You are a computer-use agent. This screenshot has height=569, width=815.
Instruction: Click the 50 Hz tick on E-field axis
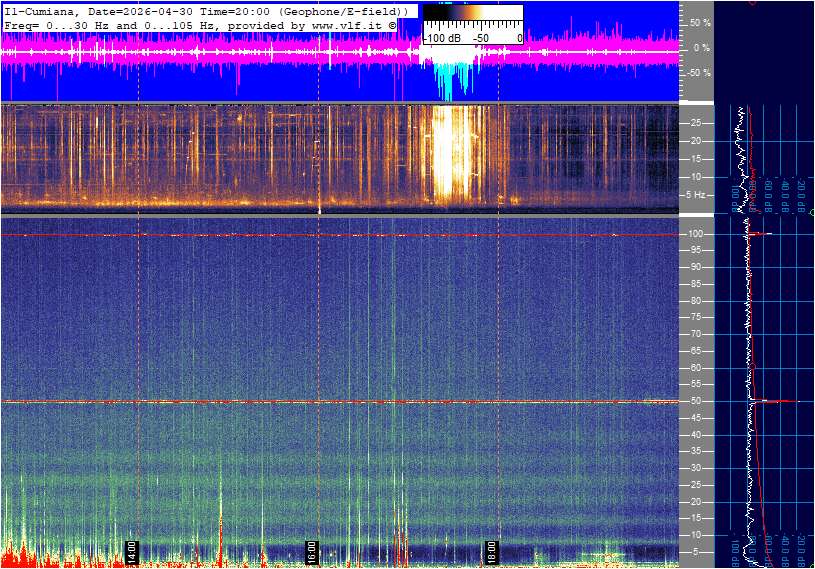coord(695,401)
